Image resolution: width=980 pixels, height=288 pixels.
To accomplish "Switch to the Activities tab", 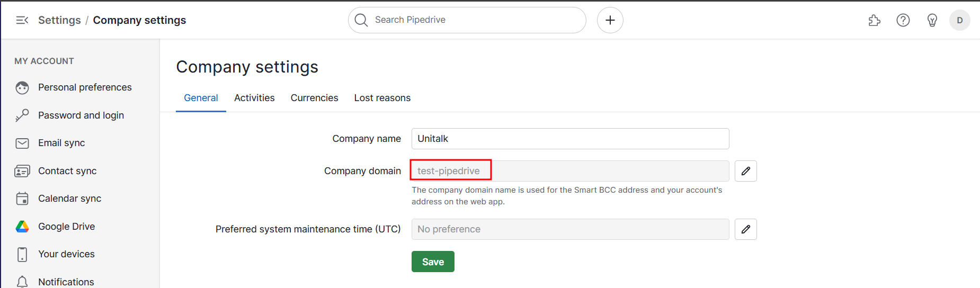I will point(254,98).
